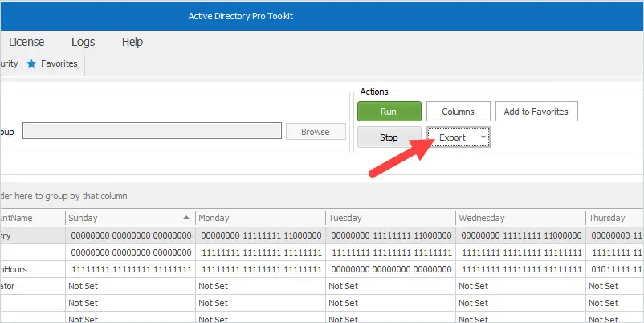Open the Logs menu
Screen dimensions: 644x323
(83, 42)
